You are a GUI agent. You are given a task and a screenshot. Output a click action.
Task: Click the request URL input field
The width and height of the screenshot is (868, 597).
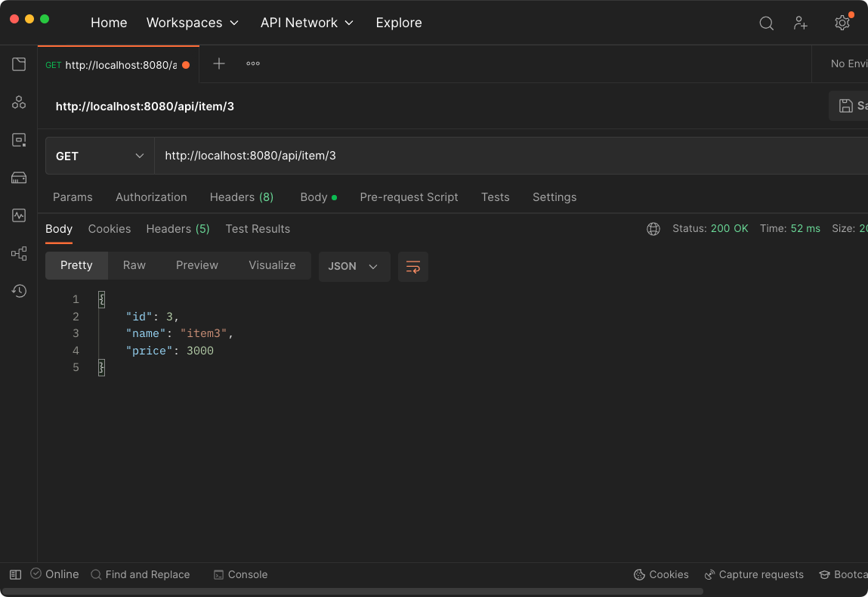tap(511, 156)
